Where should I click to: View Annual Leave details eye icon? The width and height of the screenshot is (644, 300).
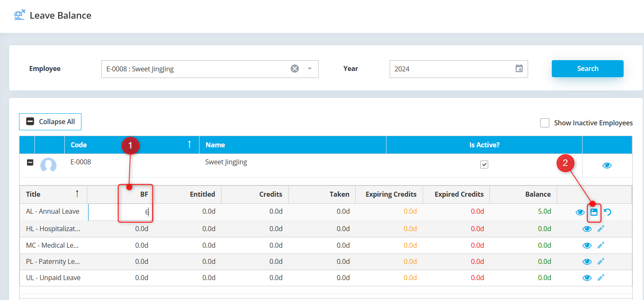click(580, 212)
